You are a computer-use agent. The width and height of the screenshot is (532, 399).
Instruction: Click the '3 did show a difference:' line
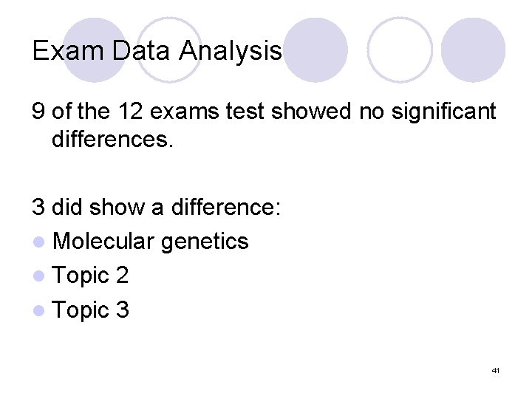tap(156, 208)
